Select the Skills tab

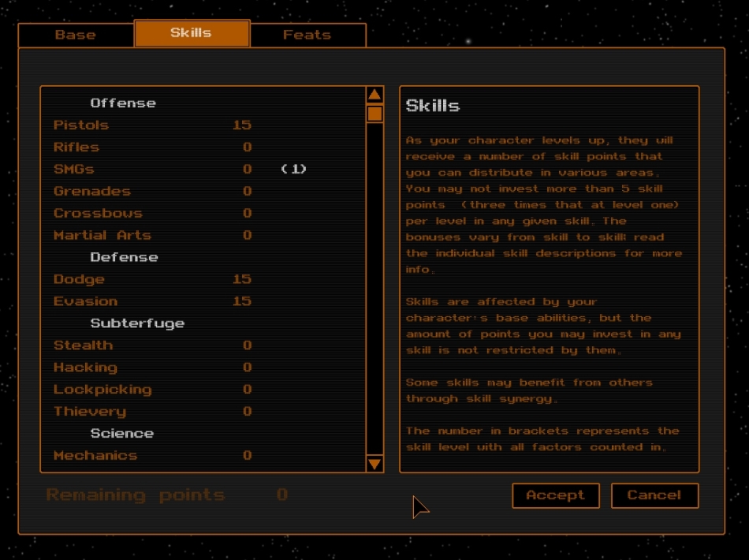192,33
